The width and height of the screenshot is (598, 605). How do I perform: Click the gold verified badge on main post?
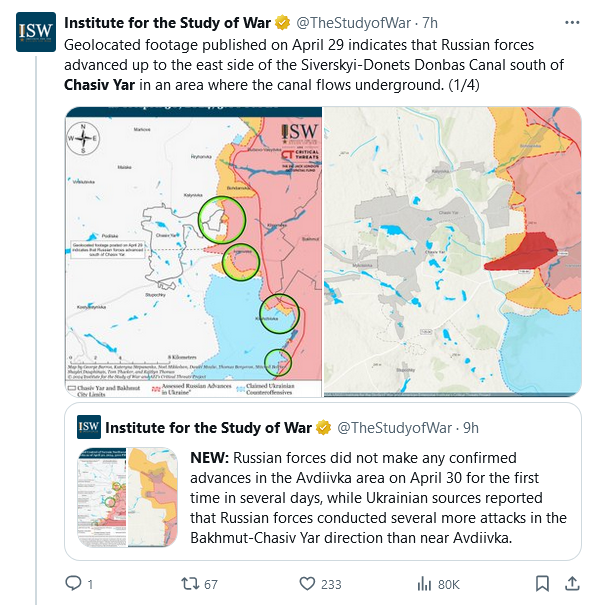(x=282, y=23)
